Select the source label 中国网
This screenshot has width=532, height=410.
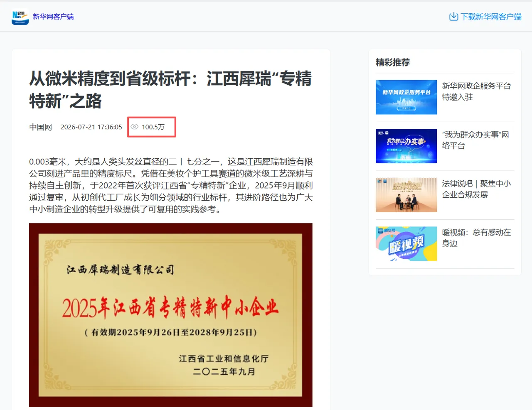pyautogui.click(x=40, y=127)
